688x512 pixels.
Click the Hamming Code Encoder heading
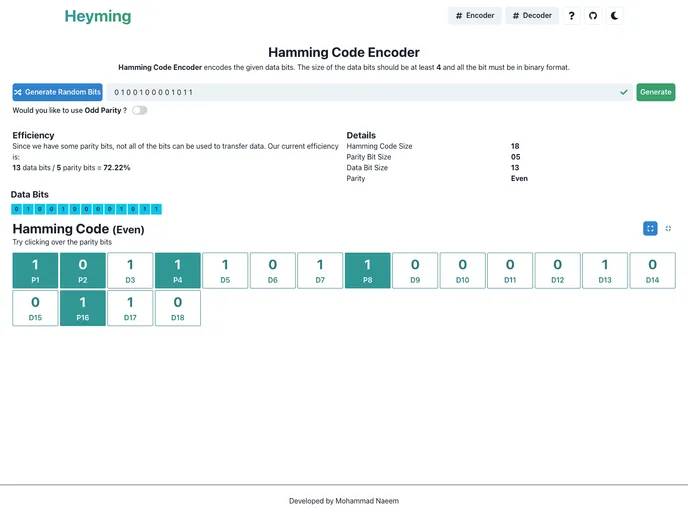click(344, 52)
